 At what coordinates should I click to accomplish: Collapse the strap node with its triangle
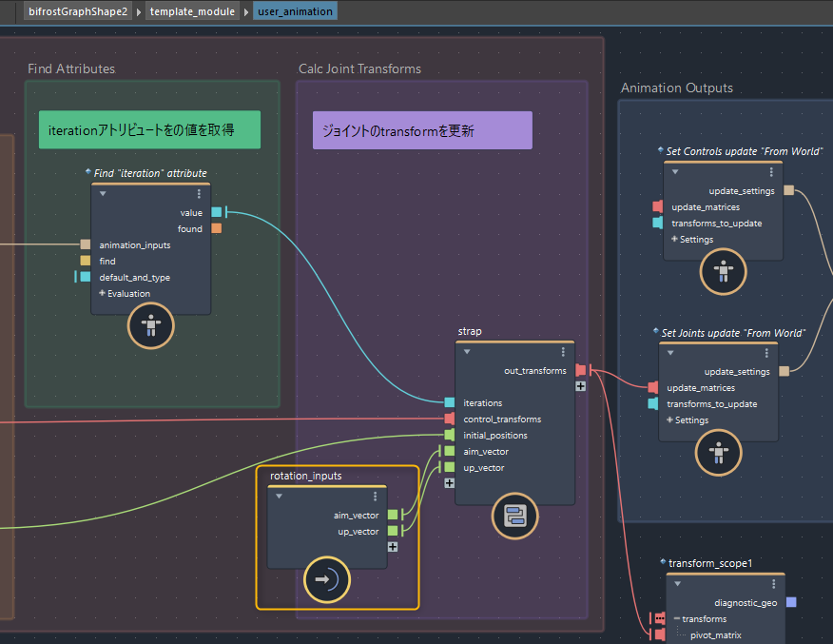point(467,352)
